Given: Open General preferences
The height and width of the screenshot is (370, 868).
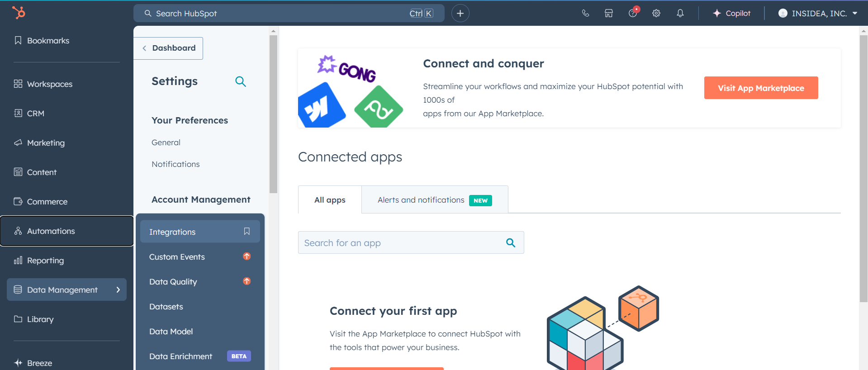Looking at the screenshot, I should tap(166, 142).
